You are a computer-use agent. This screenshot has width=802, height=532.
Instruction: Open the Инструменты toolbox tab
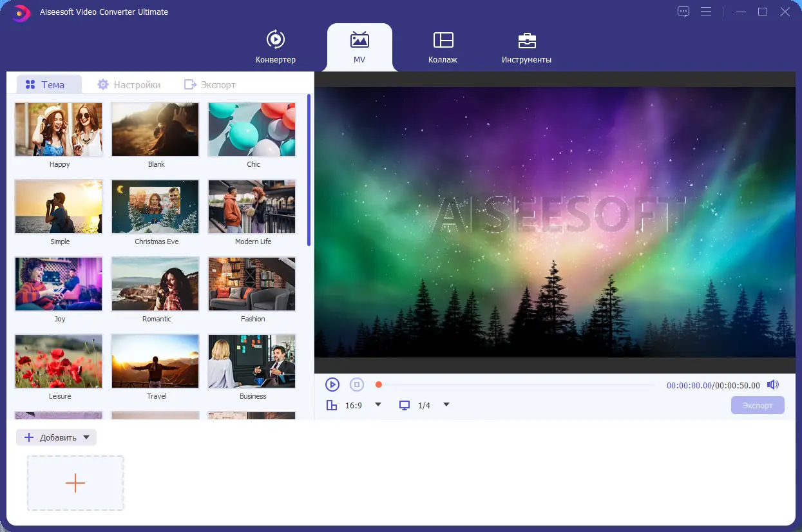pyautogui.click(x=526, y=47)
